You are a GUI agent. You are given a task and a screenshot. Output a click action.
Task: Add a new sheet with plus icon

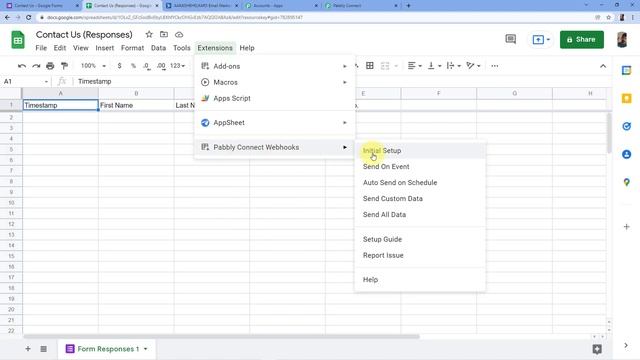[28, 349]
